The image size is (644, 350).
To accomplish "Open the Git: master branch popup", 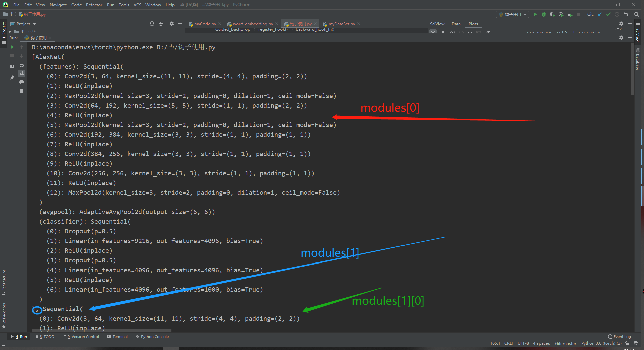I will (x=566, y=343).
